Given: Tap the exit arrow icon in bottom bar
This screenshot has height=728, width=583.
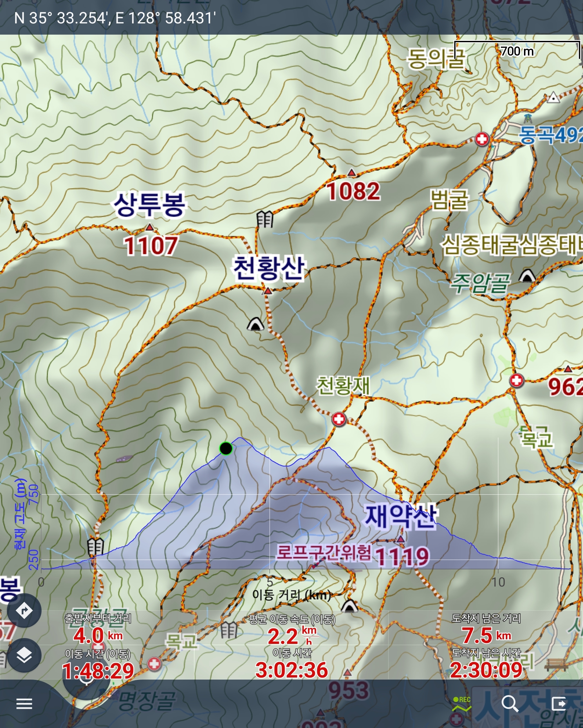Looking at the screenshot, I should click(559, 704).
